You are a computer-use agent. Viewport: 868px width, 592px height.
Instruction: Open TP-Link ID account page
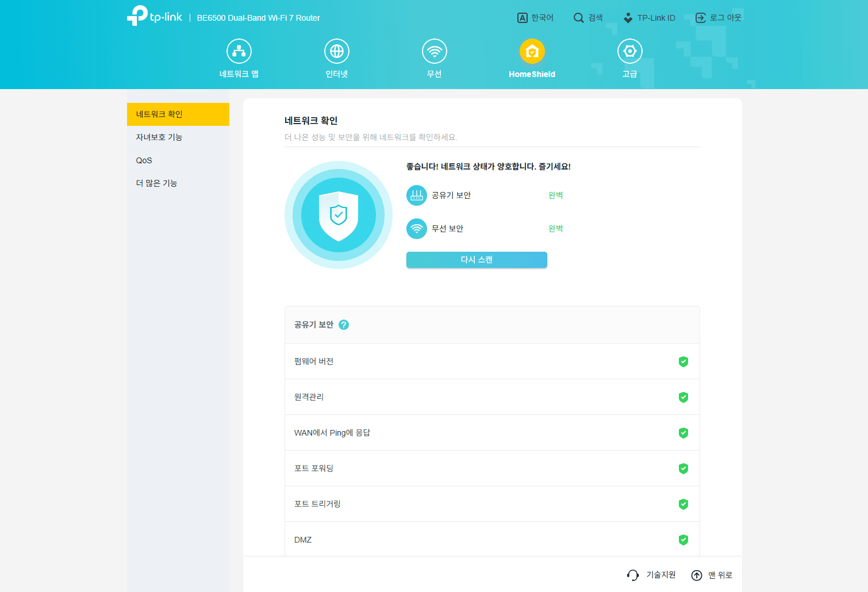(650, 18)
